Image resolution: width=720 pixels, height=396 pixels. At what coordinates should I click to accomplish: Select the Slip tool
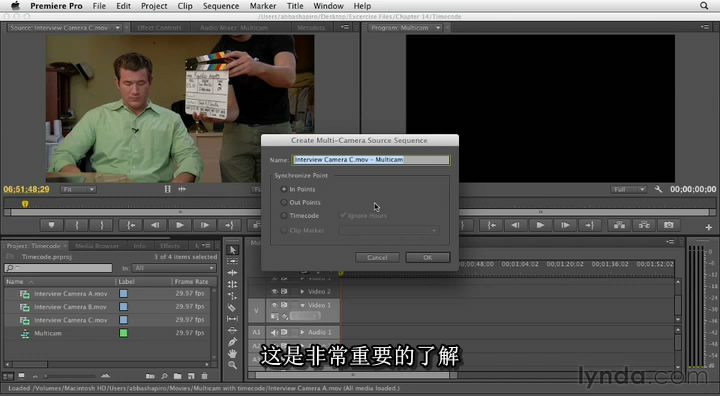point(233,319)
